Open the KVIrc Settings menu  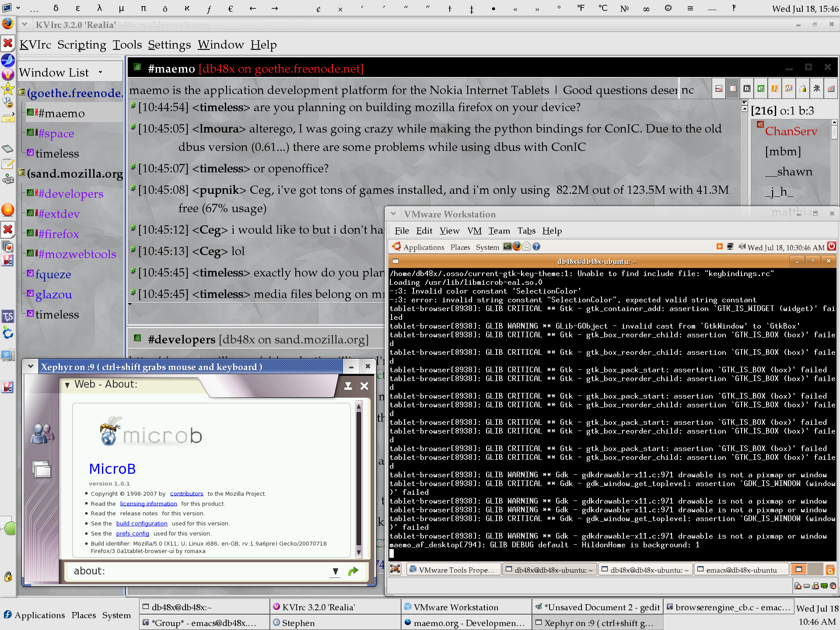point(169,45)
